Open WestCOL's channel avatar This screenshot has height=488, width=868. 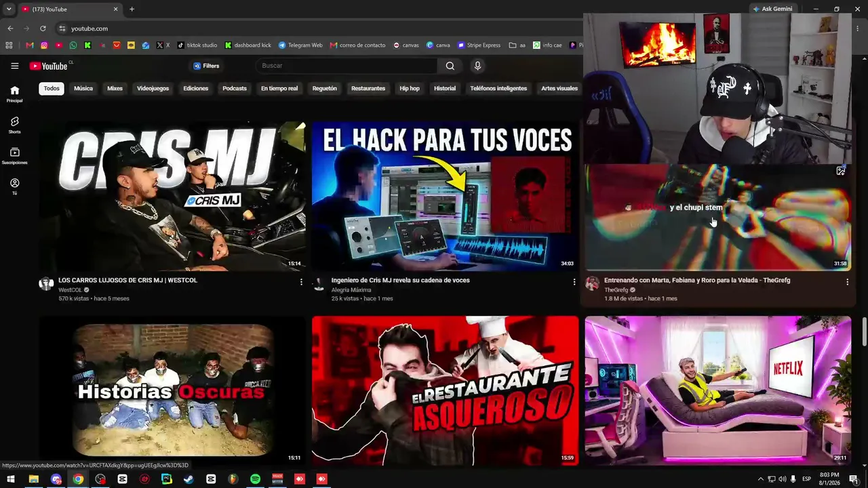tap(46, 283)
